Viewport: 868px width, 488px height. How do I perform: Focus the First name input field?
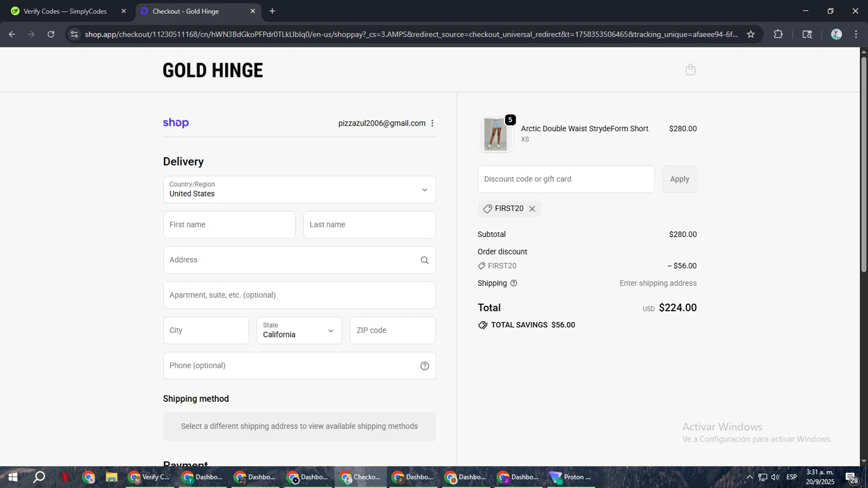(229, 225)
